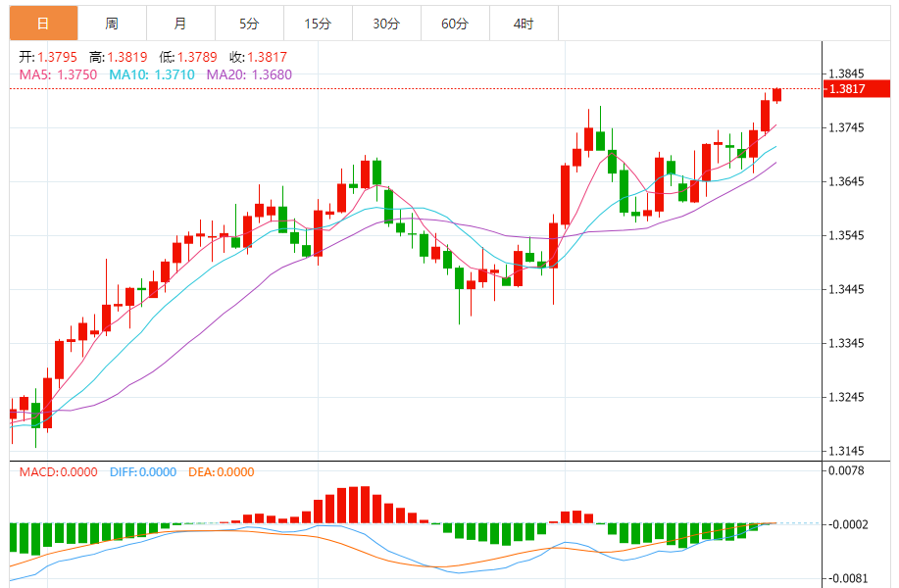Viewport: 899px width, 588px height.
Task: Click the DEA:0.0000 indicator label
Action: [222, 472]
